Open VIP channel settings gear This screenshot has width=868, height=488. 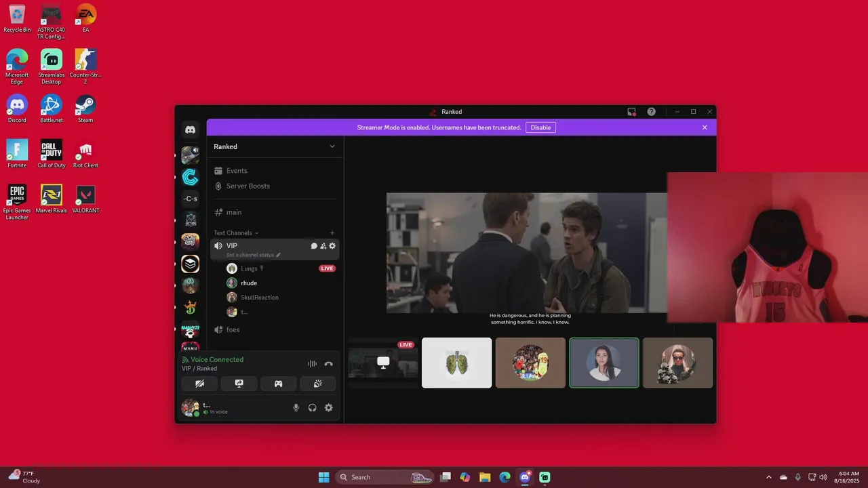pyautogui.click(x=332, y=246)
